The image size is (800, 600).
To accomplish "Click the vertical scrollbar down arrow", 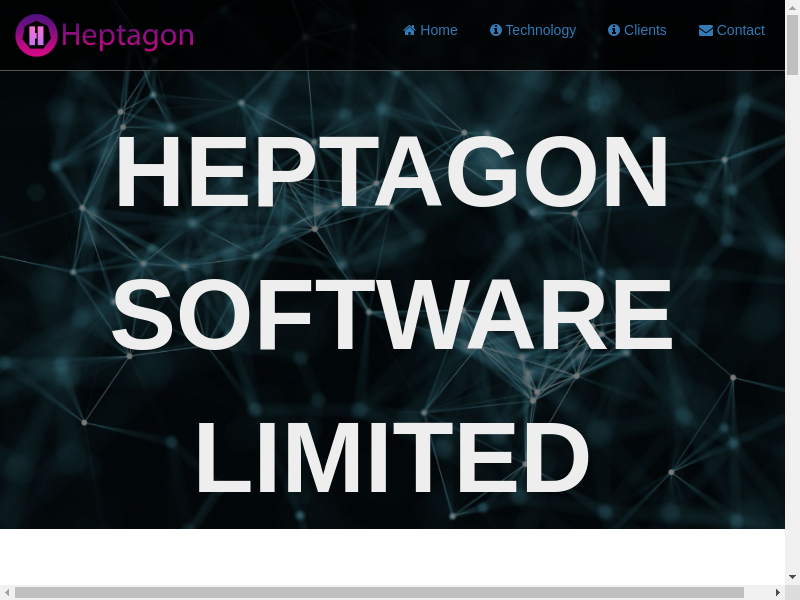I will (792, 577).
